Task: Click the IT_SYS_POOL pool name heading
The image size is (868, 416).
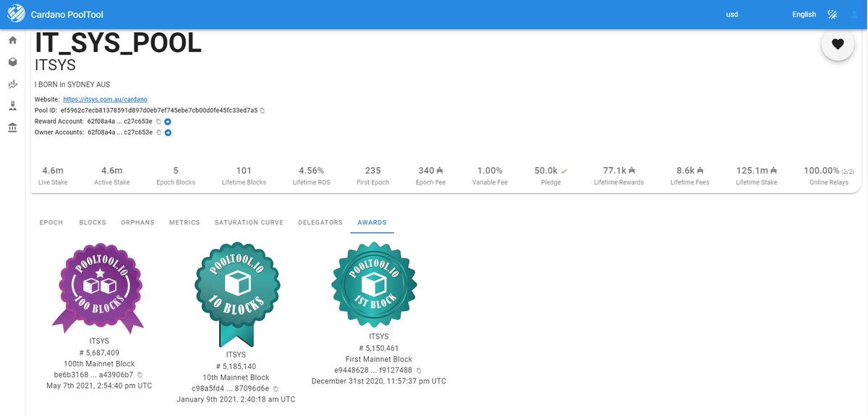Action: pos(119,43)
